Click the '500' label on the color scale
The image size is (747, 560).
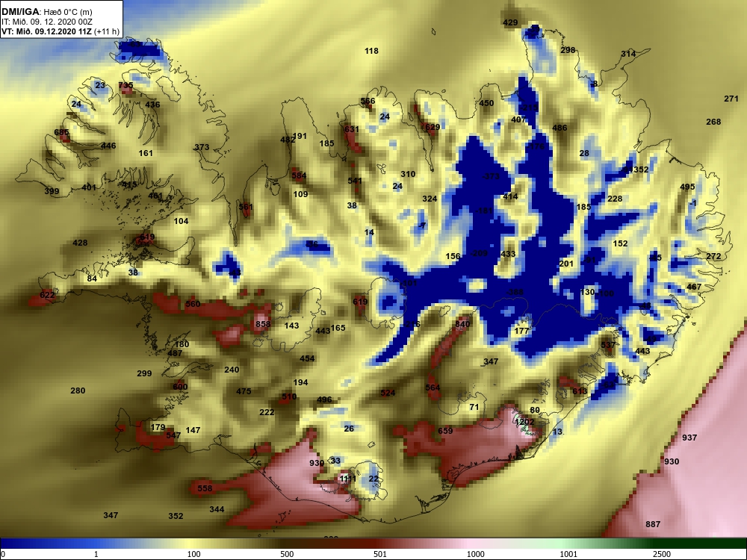coord(287,554)
